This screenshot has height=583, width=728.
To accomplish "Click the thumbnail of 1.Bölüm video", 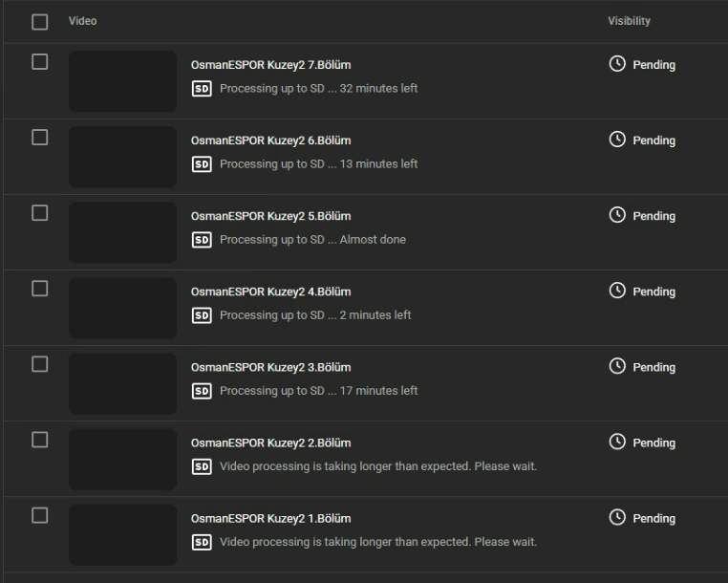I will pyautogui.click(x=122, y=535).
